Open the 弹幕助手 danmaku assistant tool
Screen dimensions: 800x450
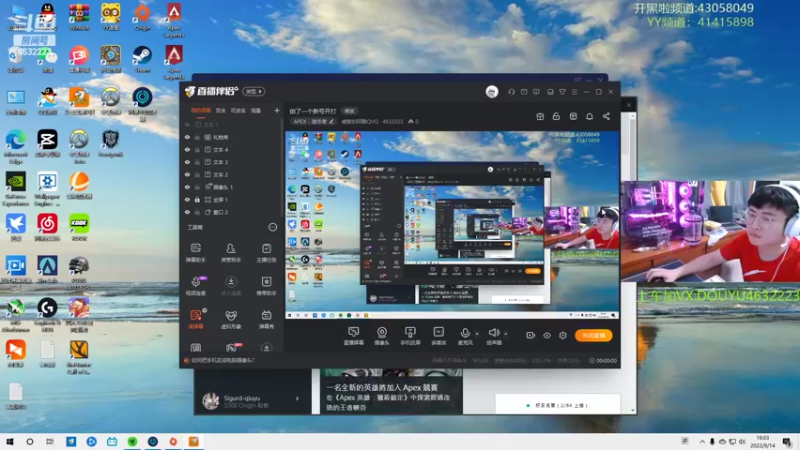(196, 253)
